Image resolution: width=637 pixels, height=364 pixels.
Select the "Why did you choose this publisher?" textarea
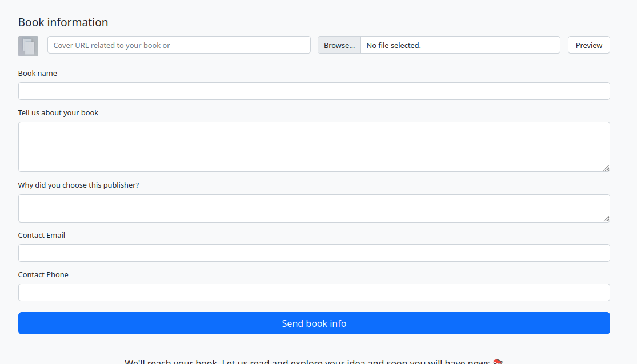tap(314, 208)
